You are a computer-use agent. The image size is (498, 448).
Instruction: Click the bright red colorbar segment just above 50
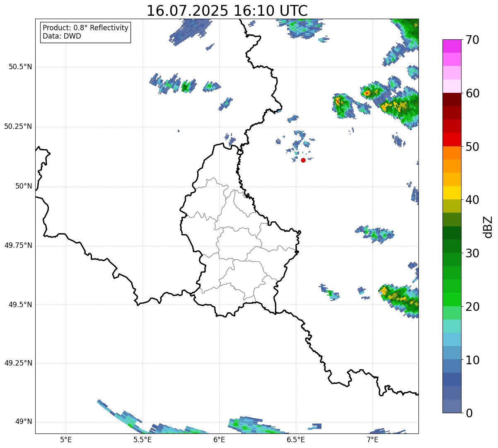click(x=452, y=140)
